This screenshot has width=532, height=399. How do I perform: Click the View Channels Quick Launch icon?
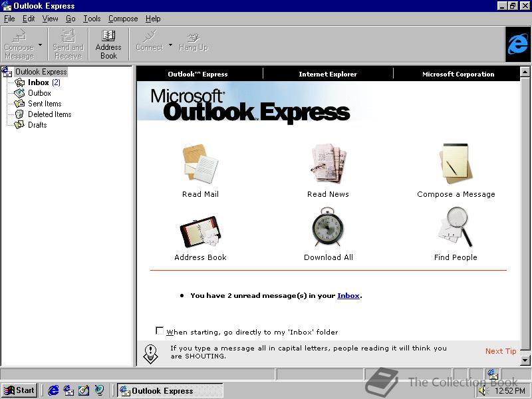point(99,390)
